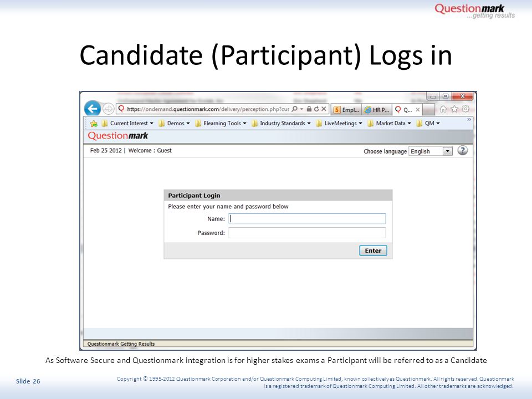This screenshot has height=399, width=532.
Task: Close the Q... browser tab
Action: [x=418, y=110]
